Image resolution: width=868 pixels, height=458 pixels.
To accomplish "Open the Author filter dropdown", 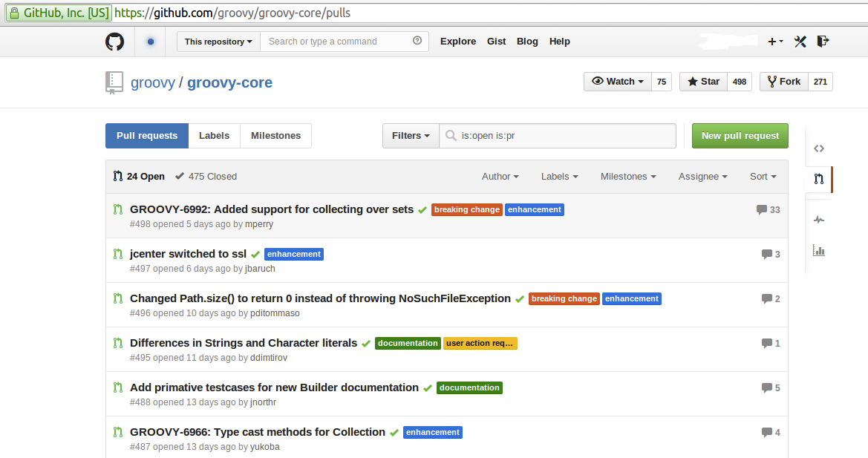I will point(500,177).
